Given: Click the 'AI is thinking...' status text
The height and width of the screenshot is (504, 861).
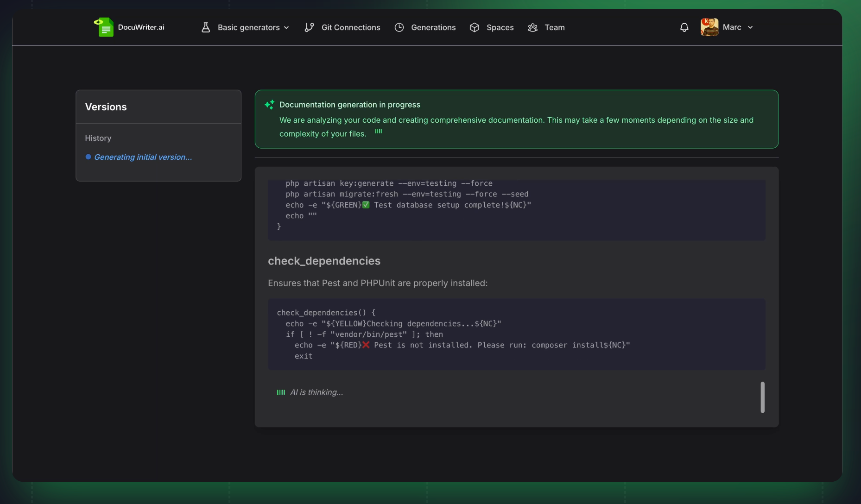Looking at the screenshot, I should [x=317, y=392].
